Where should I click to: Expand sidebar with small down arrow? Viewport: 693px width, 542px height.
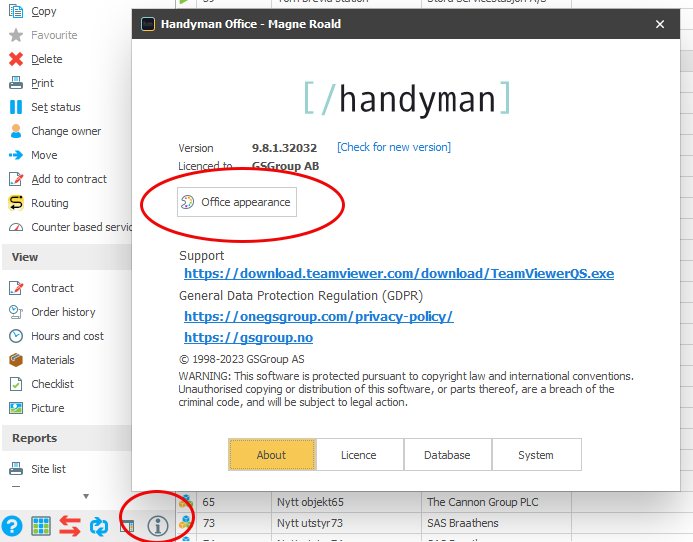pos(86,496)
